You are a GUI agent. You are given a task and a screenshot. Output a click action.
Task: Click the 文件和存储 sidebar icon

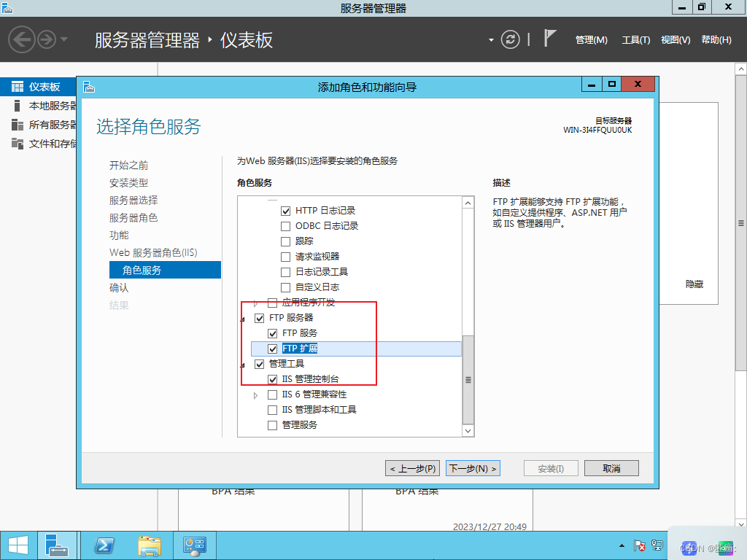point(18,144)
